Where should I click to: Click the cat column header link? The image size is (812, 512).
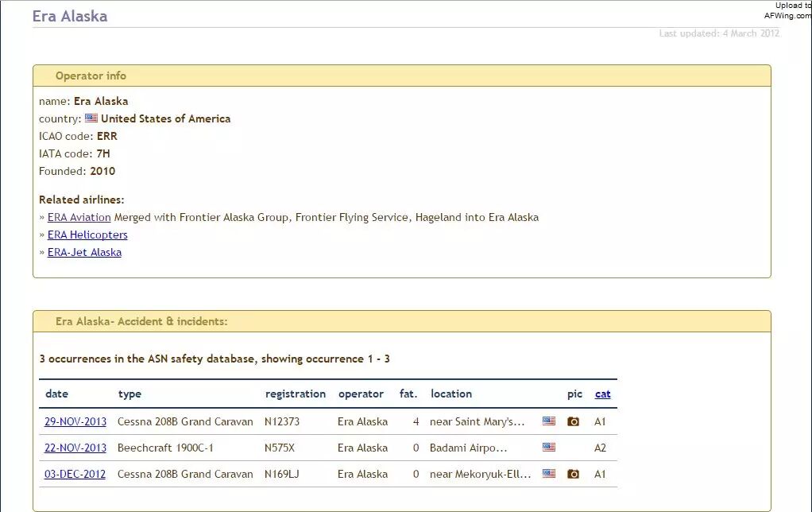(x=603, y=394)
